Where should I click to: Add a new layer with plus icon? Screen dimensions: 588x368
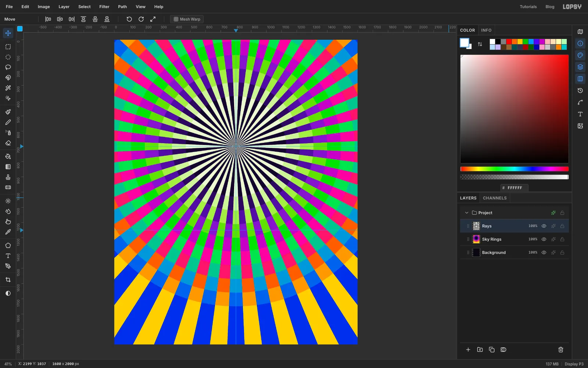point(468,350)
